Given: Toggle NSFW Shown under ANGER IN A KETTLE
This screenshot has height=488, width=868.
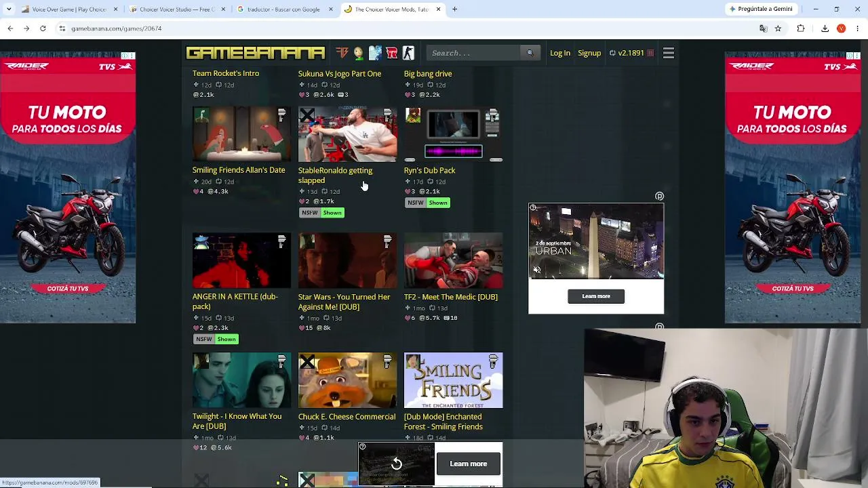Looking at the screenshot, I should (216, 339).
